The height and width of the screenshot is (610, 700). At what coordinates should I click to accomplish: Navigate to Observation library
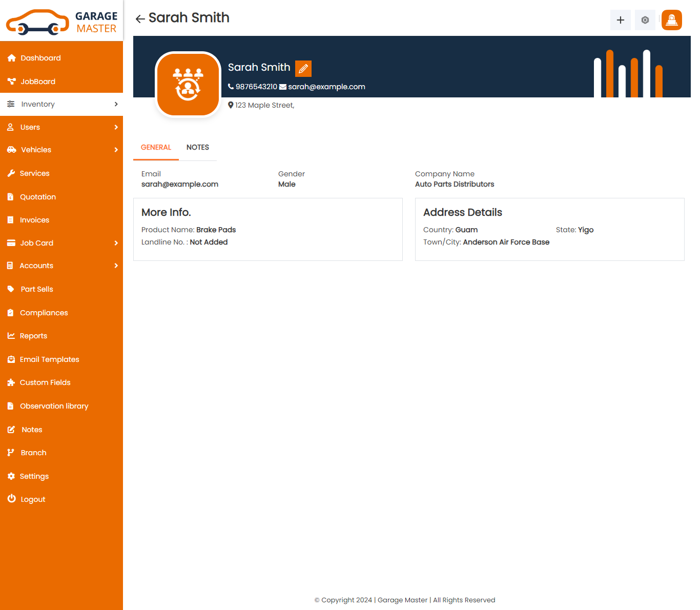click(x=54, y=406)
